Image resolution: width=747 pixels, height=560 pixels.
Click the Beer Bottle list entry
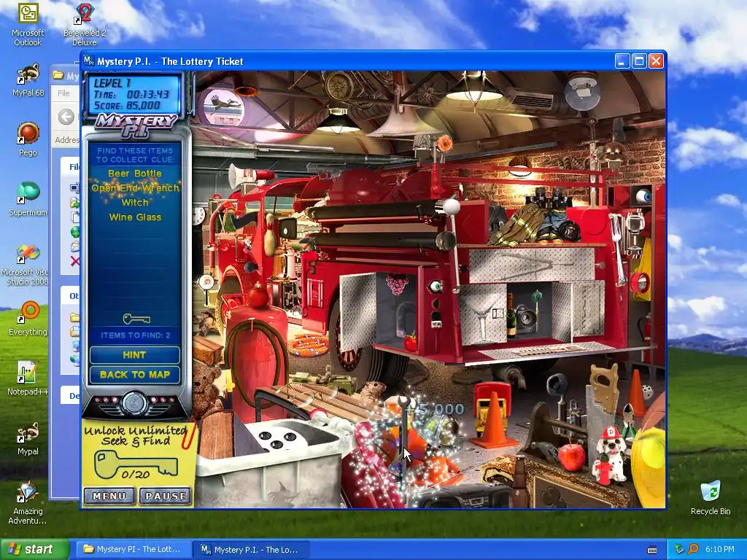(x=135, y=174)
